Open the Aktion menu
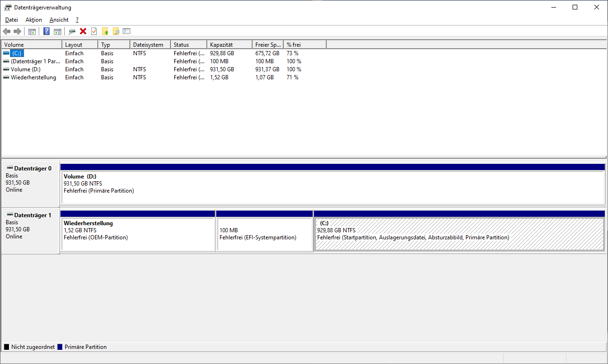 click(x=34, y=20)
